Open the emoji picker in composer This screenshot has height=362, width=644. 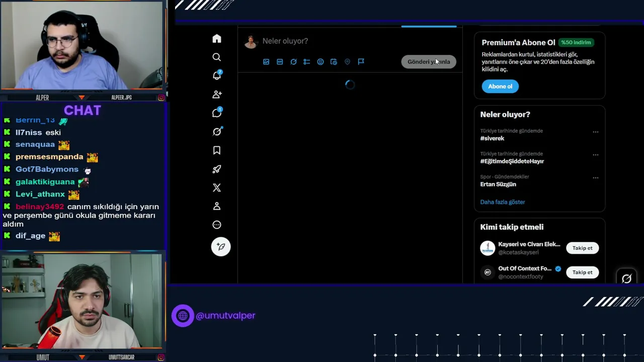[320, 62]
